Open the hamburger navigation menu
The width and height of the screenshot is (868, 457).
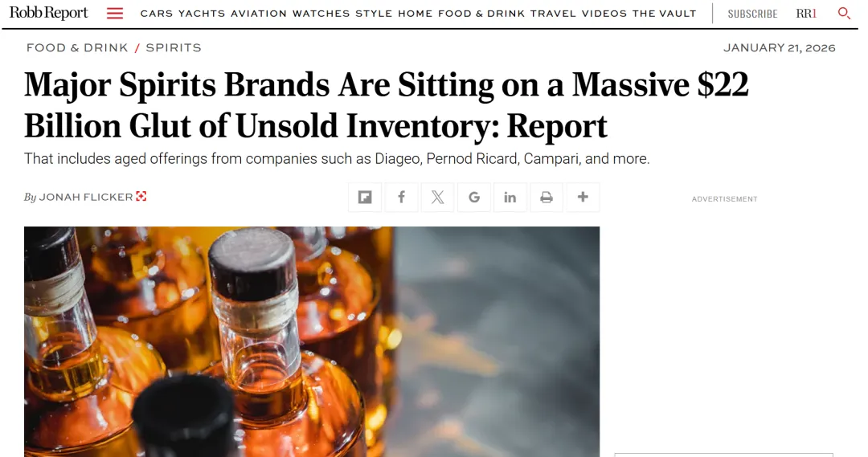tap(115, 14)
